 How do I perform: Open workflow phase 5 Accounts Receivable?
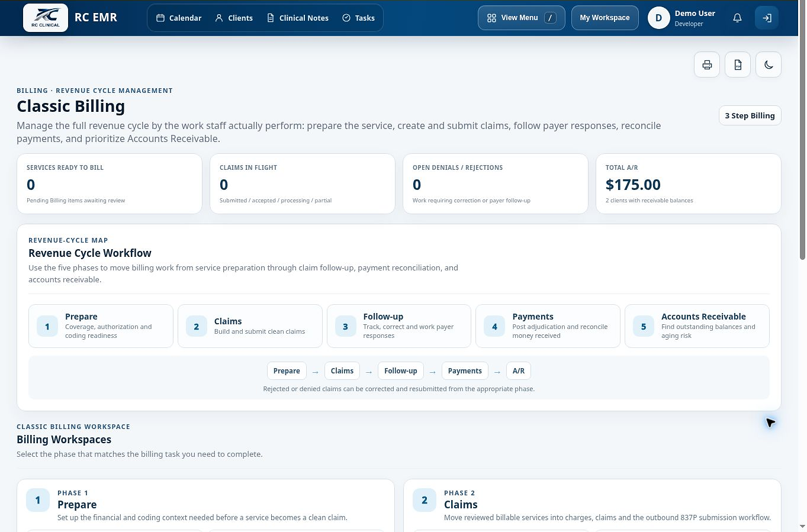pyautogui.click(x=697, y=326)
